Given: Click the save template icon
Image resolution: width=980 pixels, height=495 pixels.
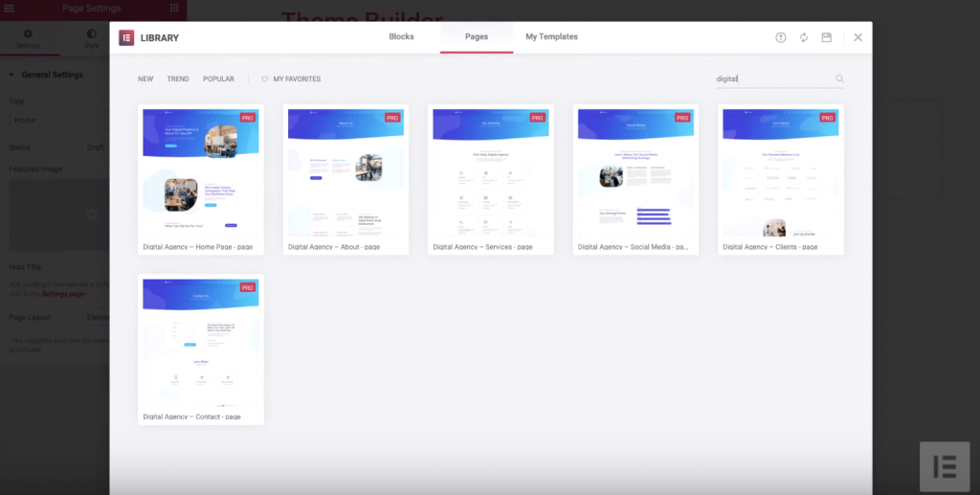Looking at the screenshot, I should [x=827, y=37].
